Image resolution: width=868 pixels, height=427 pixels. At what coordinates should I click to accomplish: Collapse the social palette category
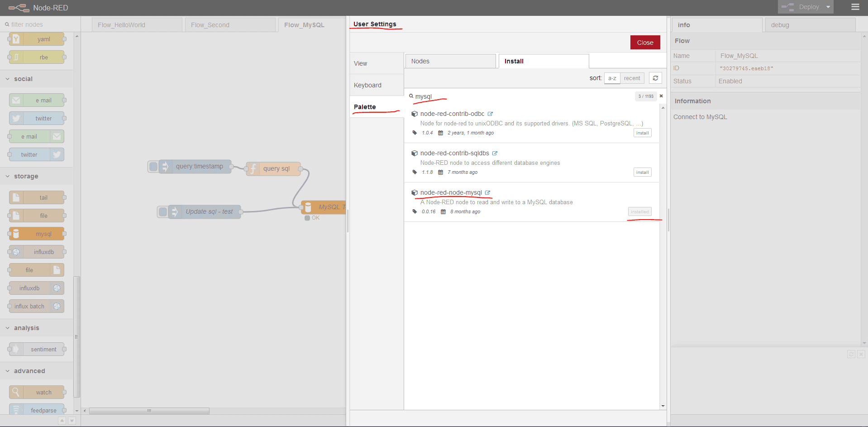click(8, 79)
